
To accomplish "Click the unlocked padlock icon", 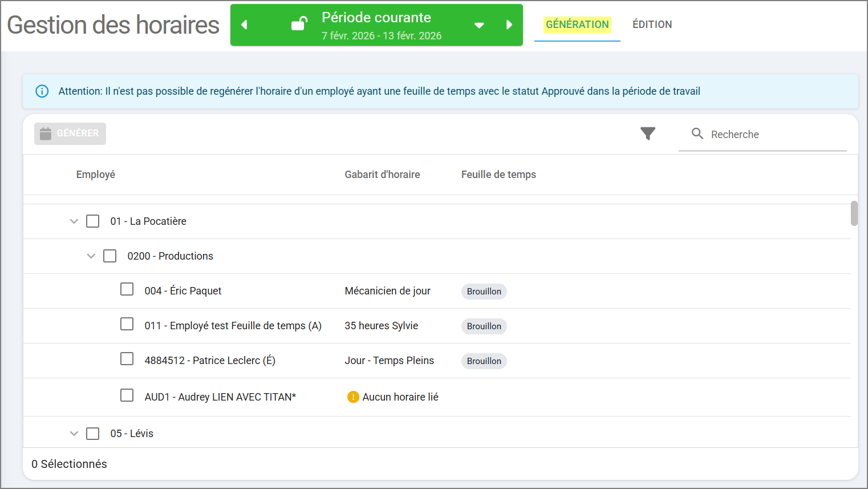I will coord(299,23).
